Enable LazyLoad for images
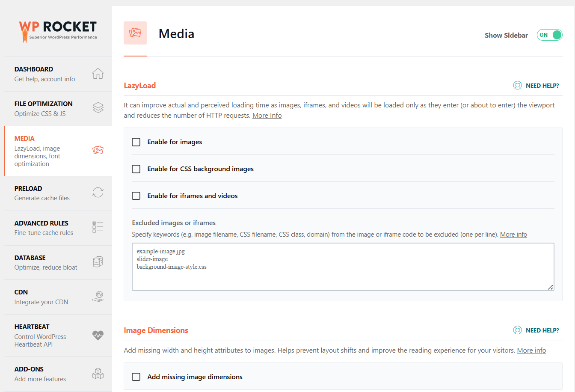The height and width of the screenshot is (392, 575). click(x=136, y=142)
